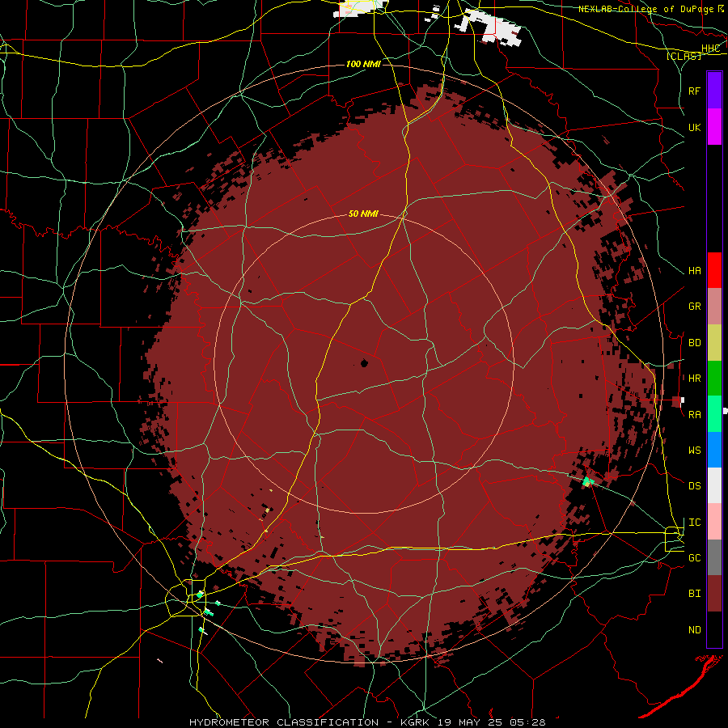
Task: Click the 'RF' legend label
Action: [x=695, y=91]
